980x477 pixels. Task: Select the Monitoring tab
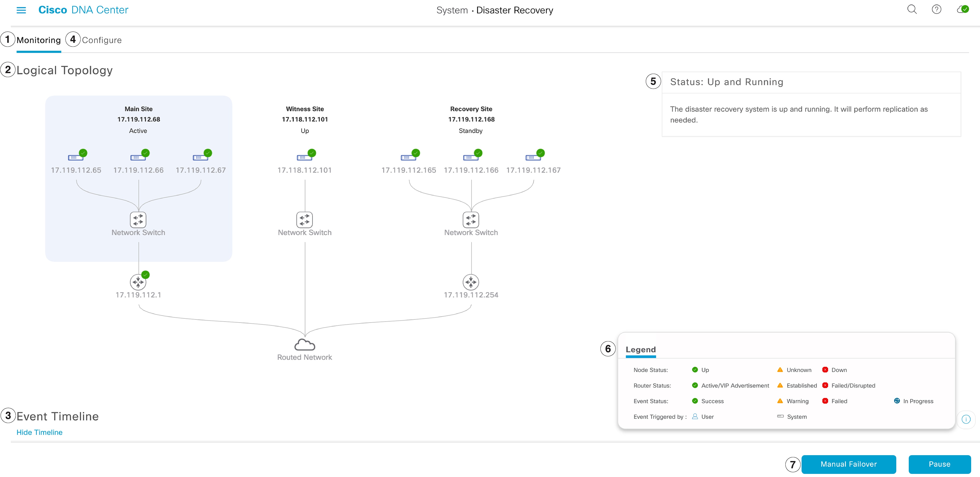coord(38,39)
